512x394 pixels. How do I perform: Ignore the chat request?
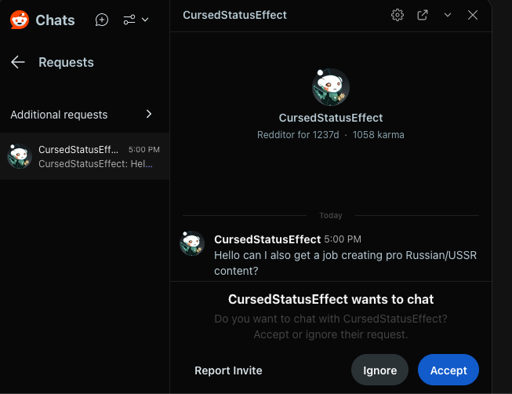pyautogui.click(x=380, y=370)
